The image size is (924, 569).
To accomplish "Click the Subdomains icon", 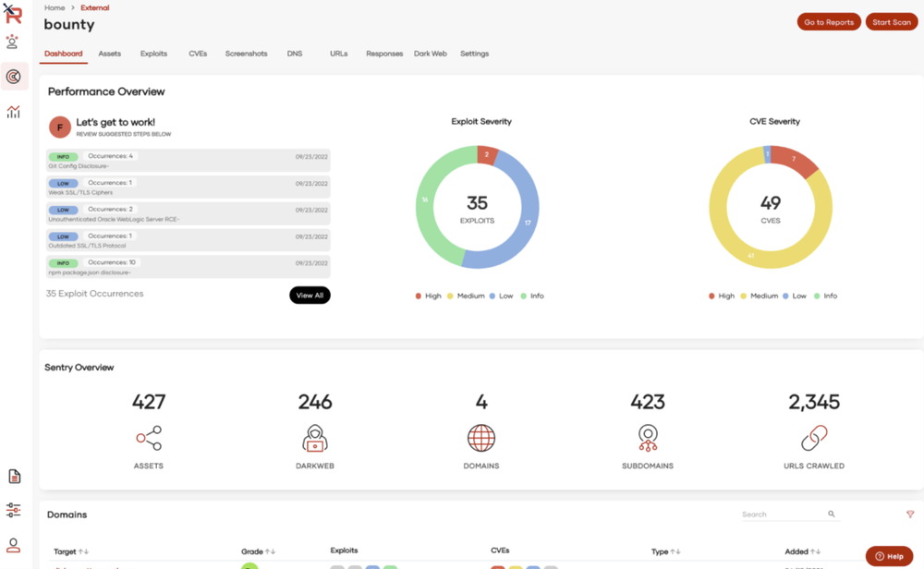I will pos(648,438).
